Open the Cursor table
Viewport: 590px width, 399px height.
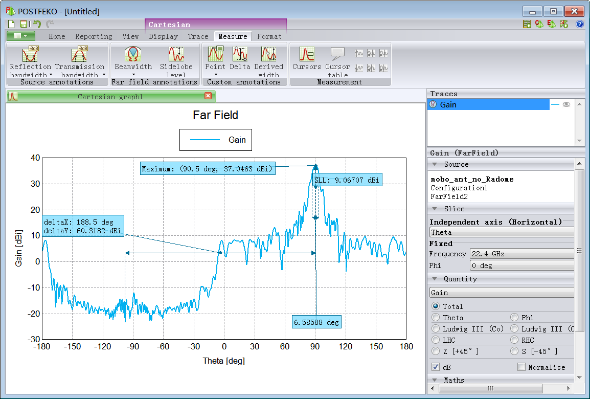point(338,54)
